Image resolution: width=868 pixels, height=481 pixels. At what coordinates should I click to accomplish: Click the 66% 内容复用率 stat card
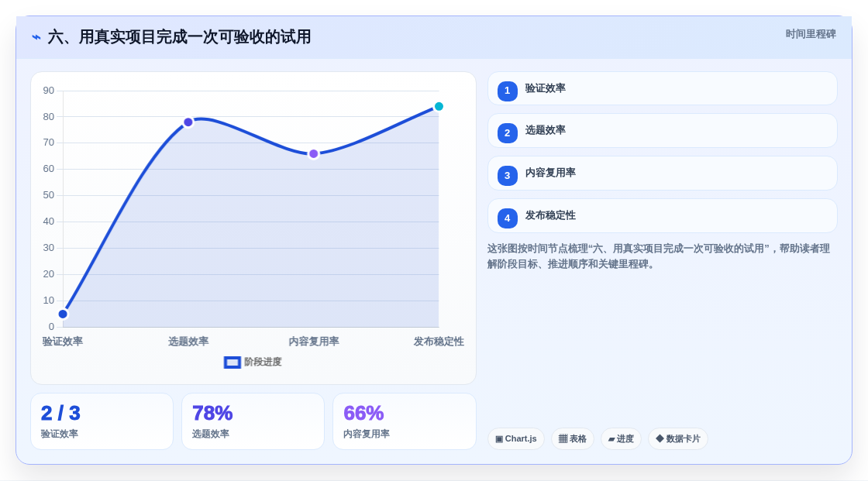pos(404,421)
